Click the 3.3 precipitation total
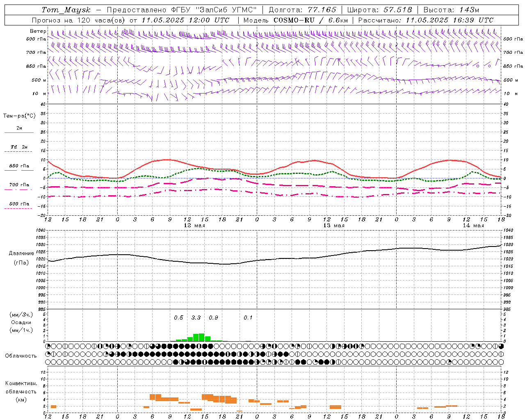The image size is (525, 420). coord(196,318)
